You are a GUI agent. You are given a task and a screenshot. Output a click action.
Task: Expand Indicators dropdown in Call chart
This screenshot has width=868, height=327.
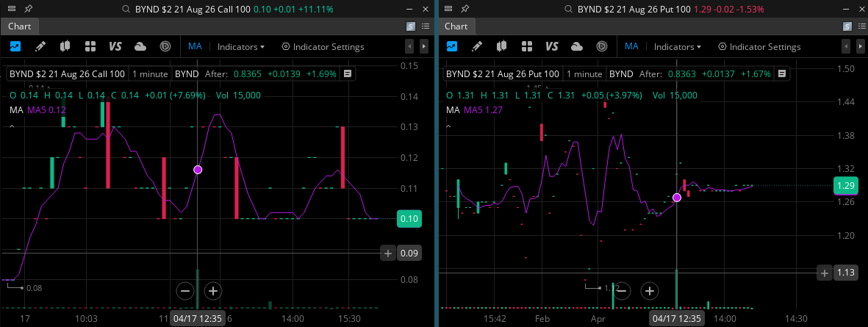click(x=241, y=47)
